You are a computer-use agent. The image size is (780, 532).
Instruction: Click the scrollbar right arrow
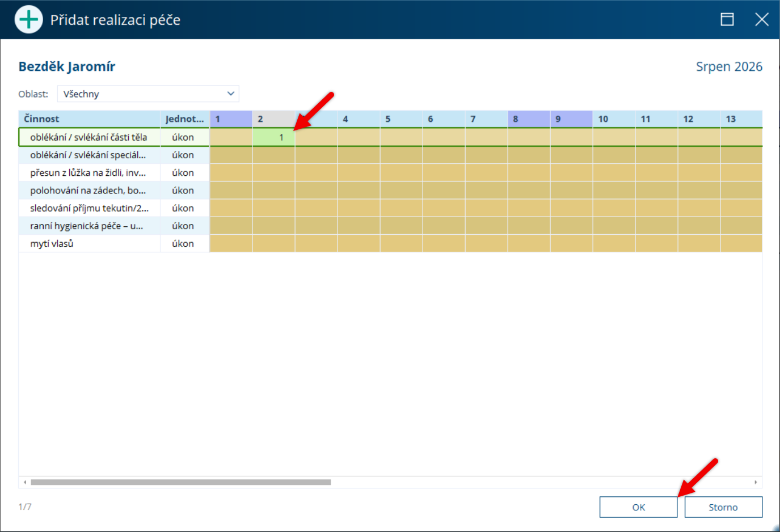756,482
